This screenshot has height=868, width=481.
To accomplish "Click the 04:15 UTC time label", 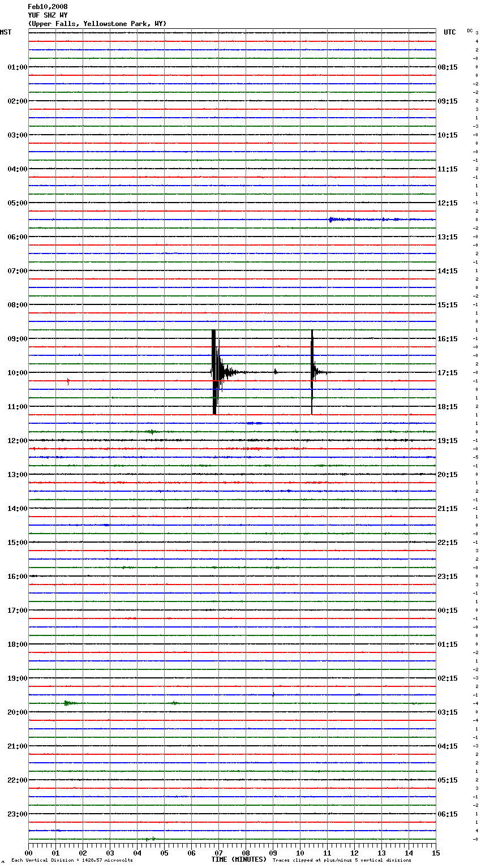I will coord(448,746).
